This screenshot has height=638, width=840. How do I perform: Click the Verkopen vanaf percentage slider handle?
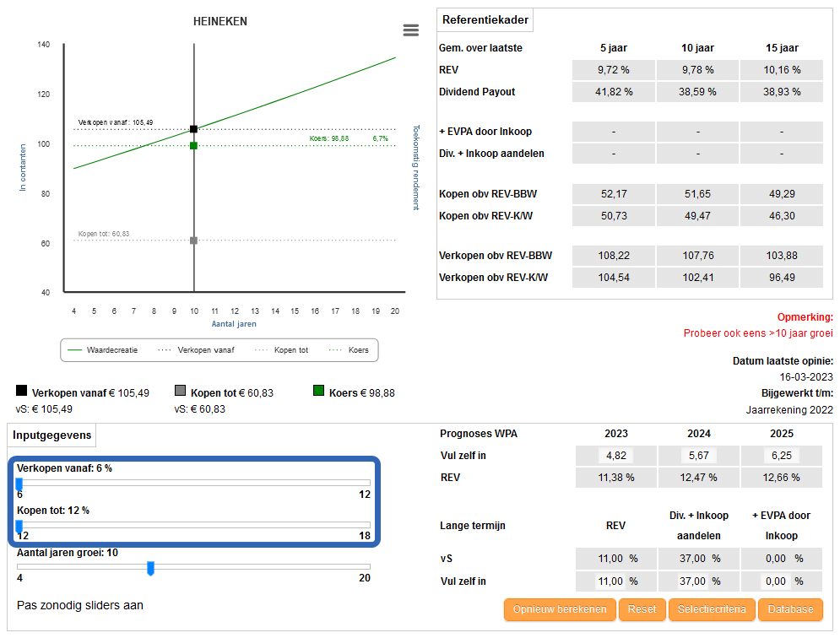click(x=19, y=484)
